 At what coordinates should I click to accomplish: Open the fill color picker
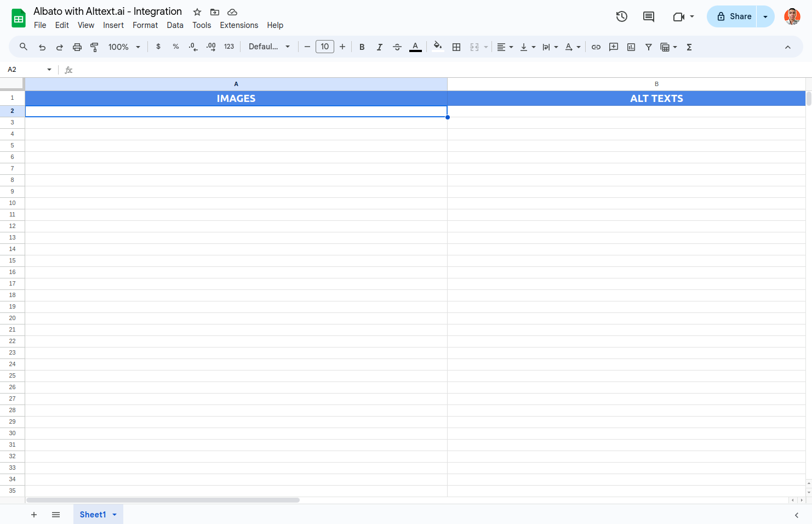pyautogui.click(x=437, y=47)
